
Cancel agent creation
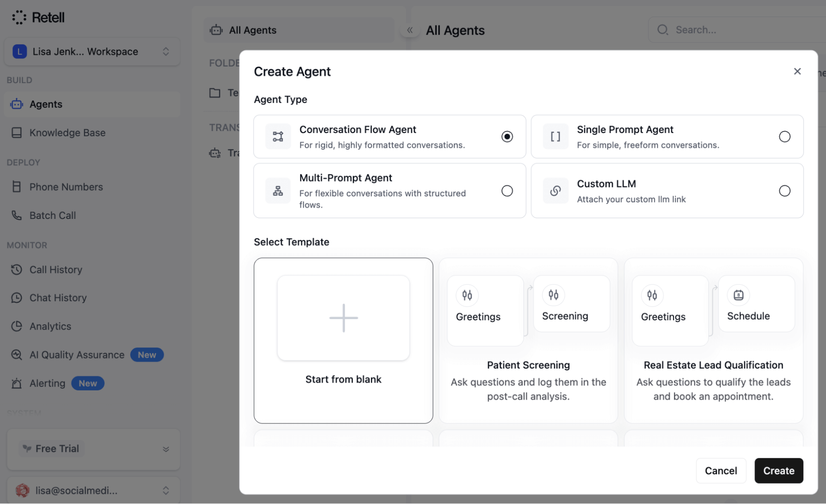coord(721,471)
